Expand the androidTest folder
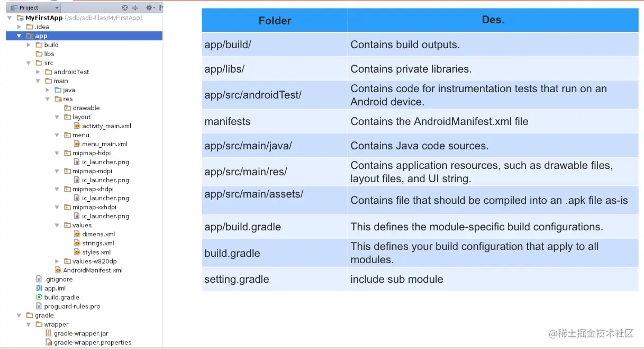This screenshot has width=644, height=349. (38, 72)
